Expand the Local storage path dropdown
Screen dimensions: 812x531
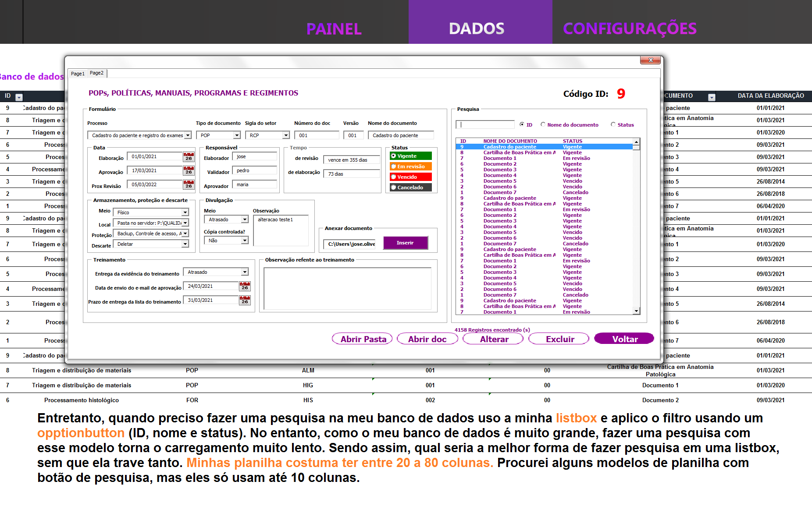[x=185, y=223]
